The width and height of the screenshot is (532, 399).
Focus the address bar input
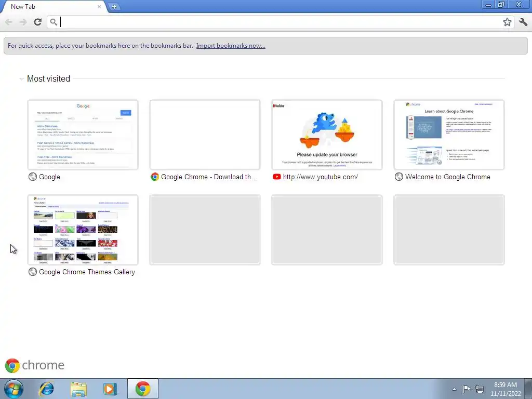[281, 22]
